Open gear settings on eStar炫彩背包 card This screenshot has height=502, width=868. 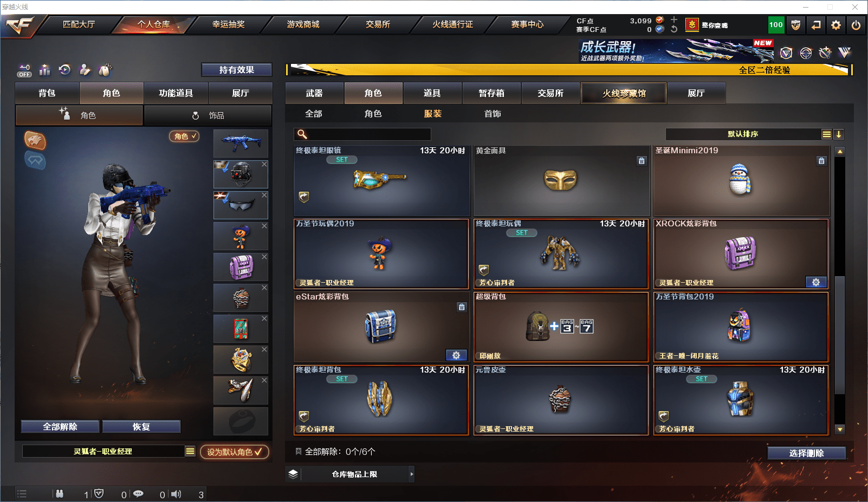click(x=456, y=355)
